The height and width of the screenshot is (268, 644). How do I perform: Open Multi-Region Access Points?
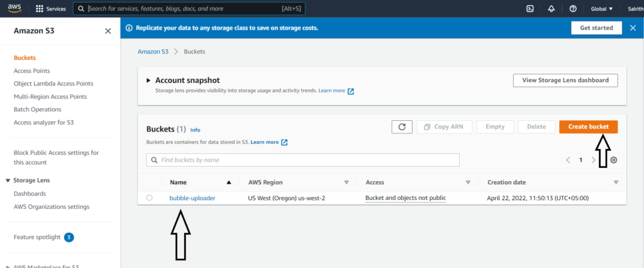[50, 97]
